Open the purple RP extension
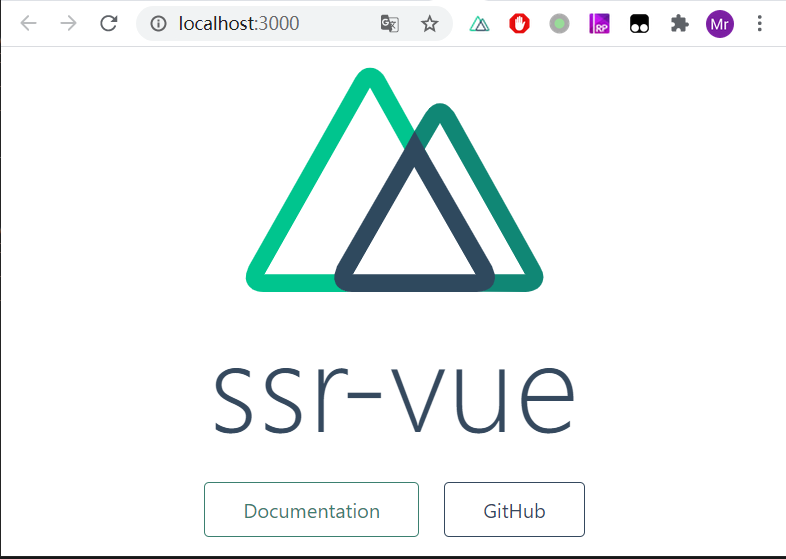This screenshot has height=559, width=786. point(600,24)
